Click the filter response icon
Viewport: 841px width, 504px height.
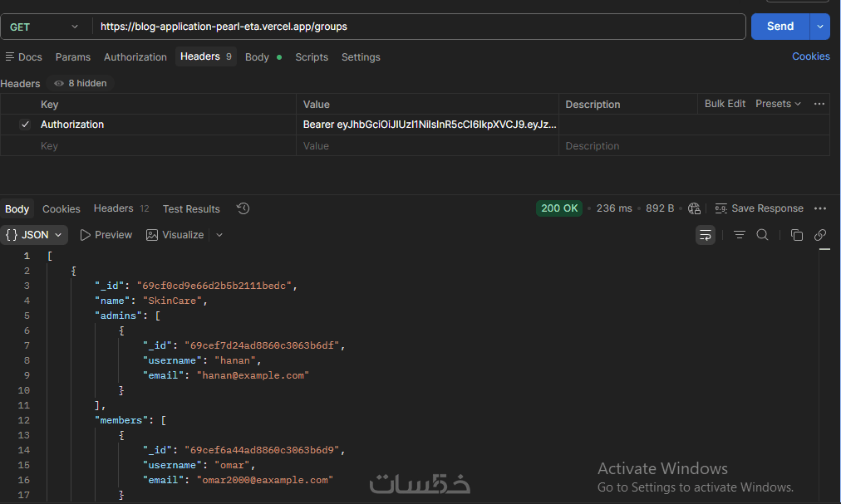coord(739,235)
